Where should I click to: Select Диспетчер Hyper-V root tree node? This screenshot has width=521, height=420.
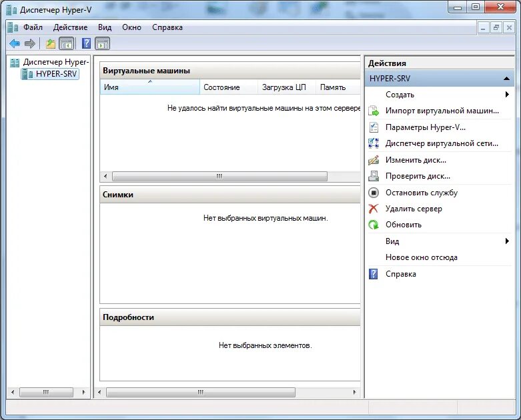pyautogui.click(x=56, y=62)
